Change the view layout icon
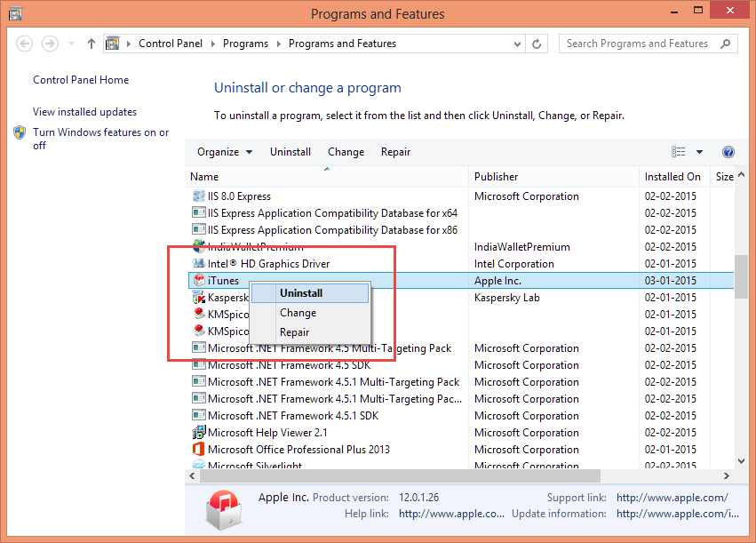The width and height of the screenshot is (756, 543). (679, 152)
